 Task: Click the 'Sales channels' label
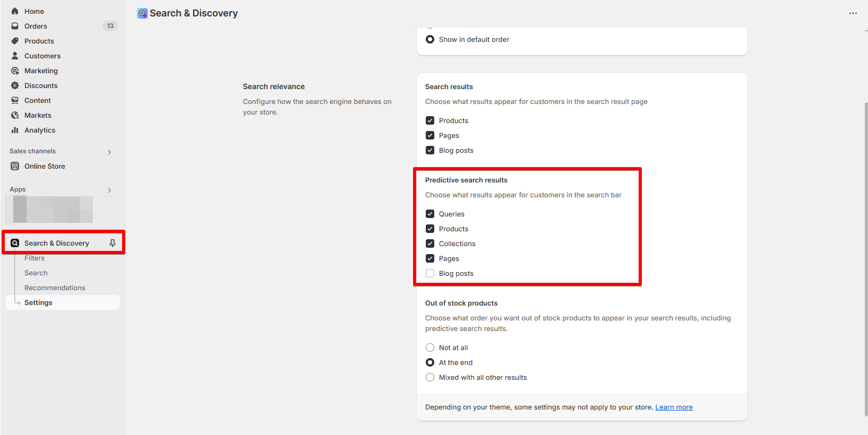pos(32,151)
